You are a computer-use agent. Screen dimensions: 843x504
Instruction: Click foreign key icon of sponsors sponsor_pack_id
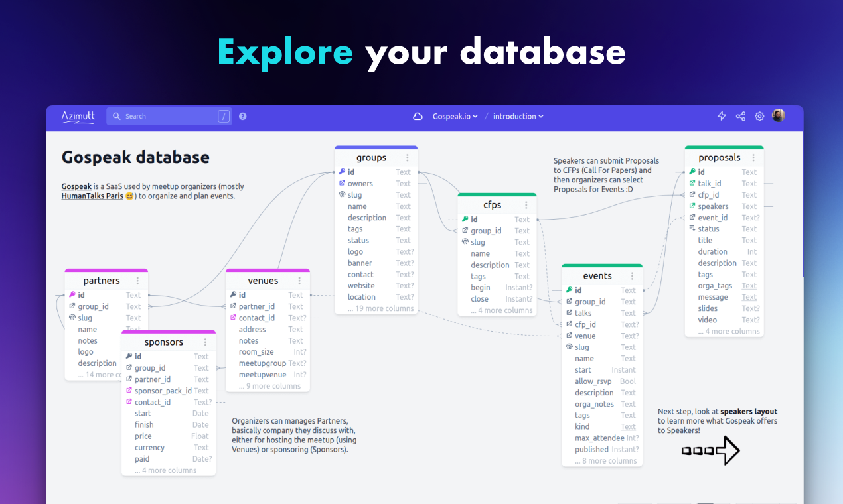point(129,391)
